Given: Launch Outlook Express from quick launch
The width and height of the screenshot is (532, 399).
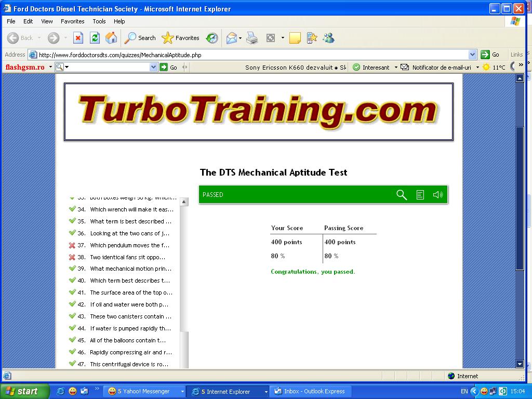Looking at the screenshot, I should 84,391.
